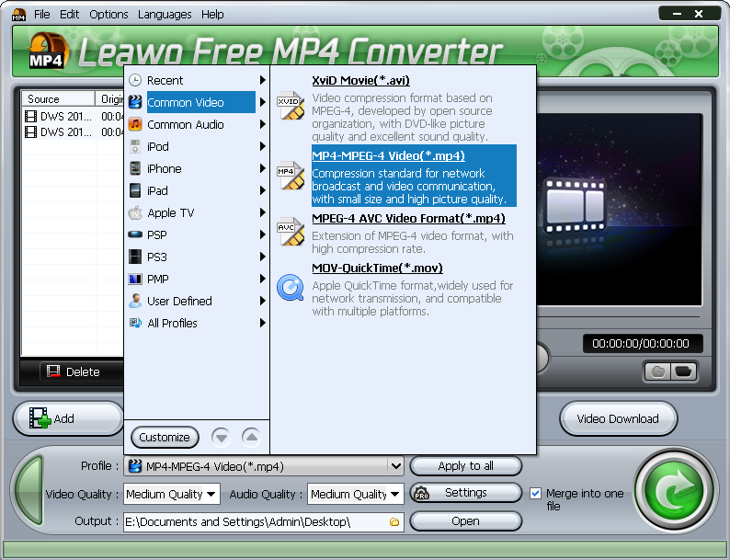Viewport: 730px width, 560px height.
Task: Open the Video Quality dropdown
Action: (x=211, y=494)
